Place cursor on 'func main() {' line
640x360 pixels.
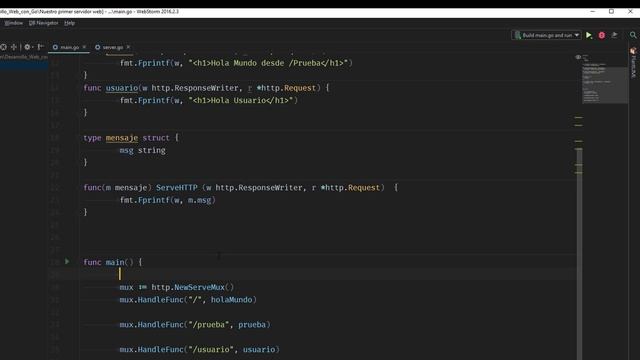pyautogui.click(x=113, y=262)
